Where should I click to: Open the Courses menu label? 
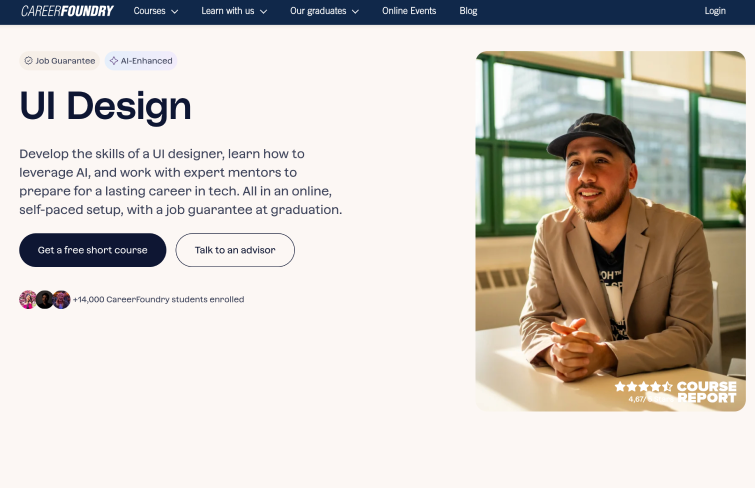[x=149, y=11]
